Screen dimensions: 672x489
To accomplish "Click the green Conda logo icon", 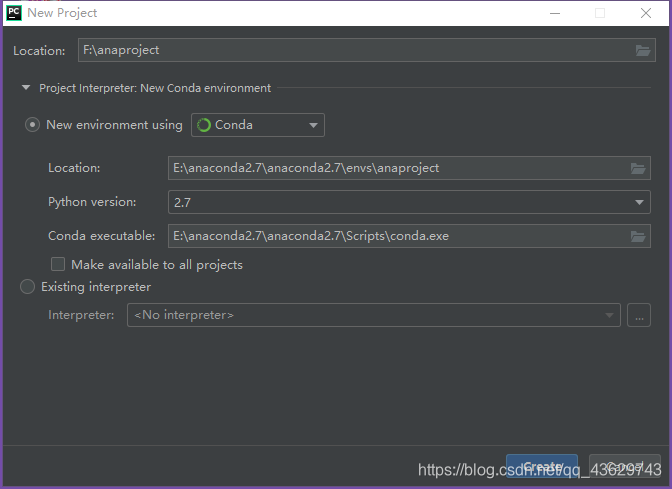I will click(x=204, y=125).
